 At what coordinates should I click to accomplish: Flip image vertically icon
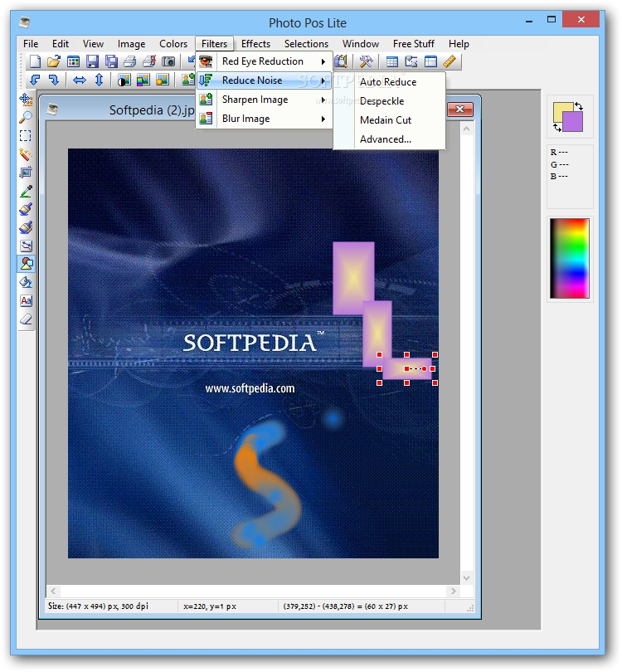tap(99, 80)
